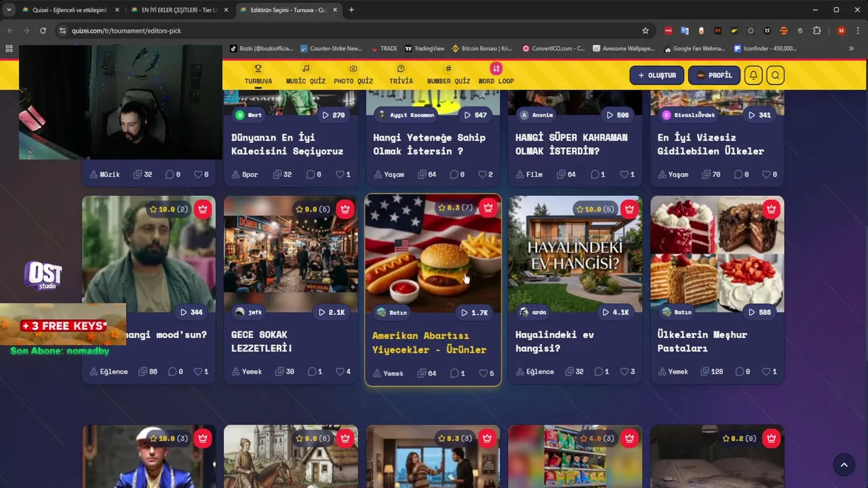Expand the tab search dropdown
The height and width of the screenshot is (488, 868).
tap(9, 10)
